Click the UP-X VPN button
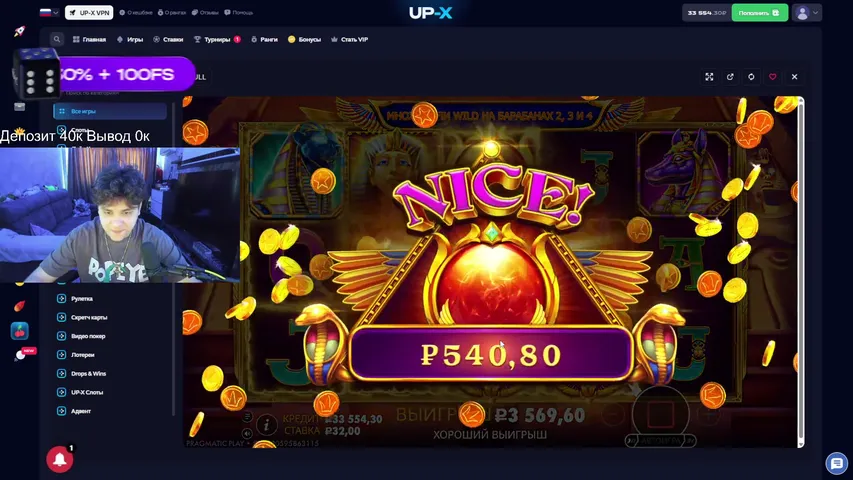Viewport: 853px width, 480px height. [89, 13]
